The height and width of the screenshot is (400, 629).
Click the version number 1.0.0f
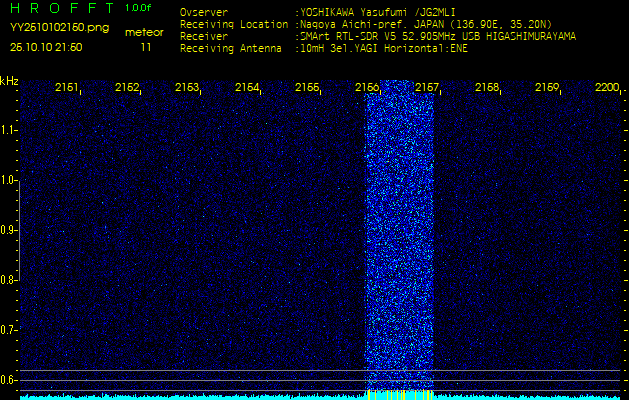[x=138, y=8]
